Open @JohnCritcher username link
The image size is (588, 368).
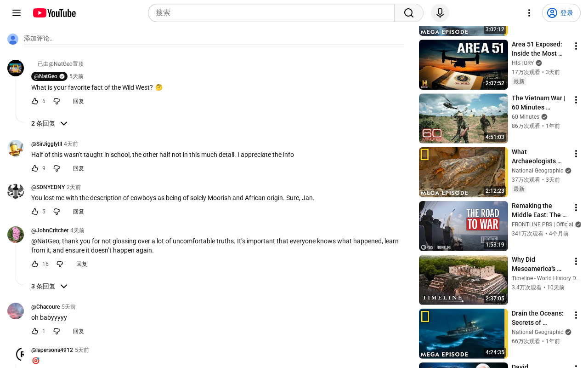[x=50, y=230]
